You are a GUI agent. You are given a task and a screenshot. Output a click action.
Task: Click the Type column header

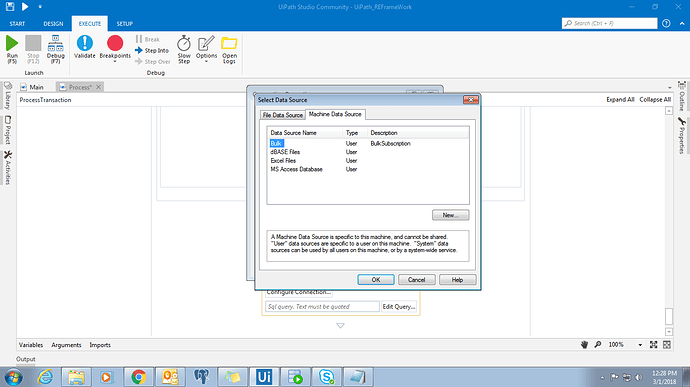355,133
